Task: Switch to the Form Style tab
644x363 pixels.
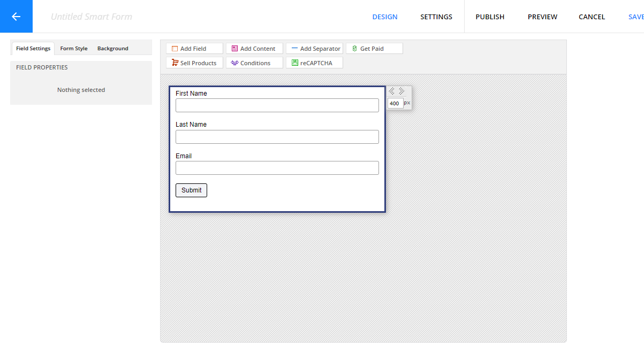Action: click(x=74, y=49)
